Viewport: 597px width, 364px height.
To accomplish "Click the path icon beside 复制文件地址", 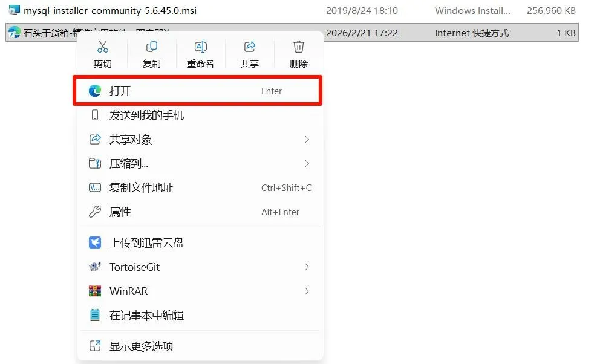I will tap(95, 187).
